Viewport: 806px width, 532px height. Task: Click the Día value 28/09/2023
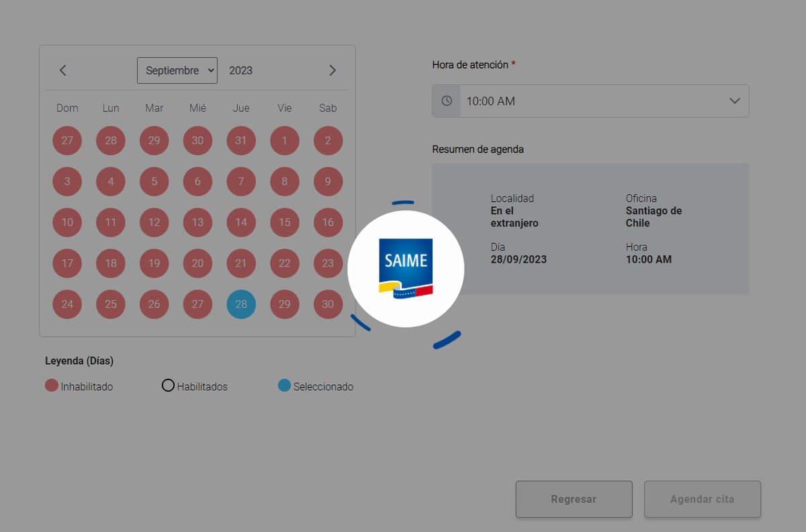click(x=519, y=259)
